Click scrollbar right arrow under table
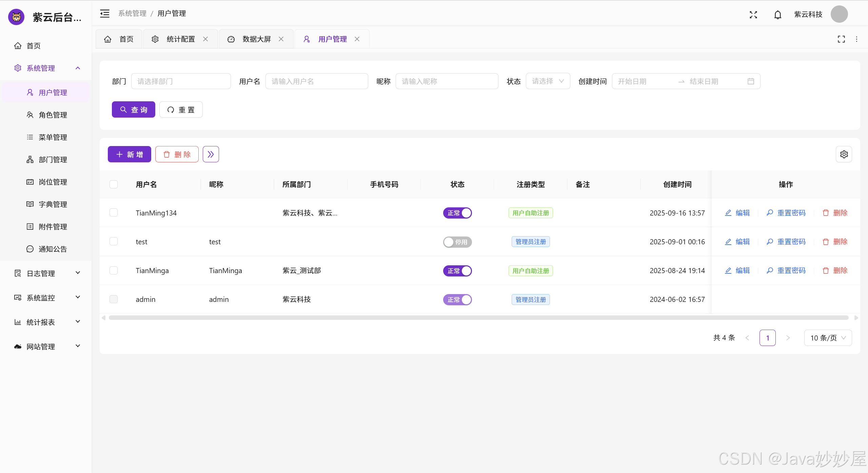 click(856, 318)
